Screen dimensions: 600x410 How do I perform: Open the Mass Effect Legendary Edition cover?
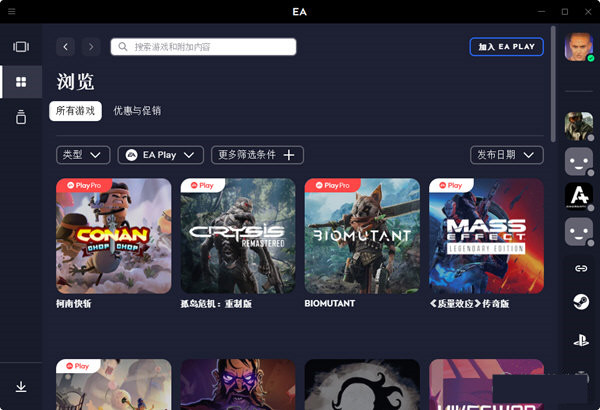point(486,236)
